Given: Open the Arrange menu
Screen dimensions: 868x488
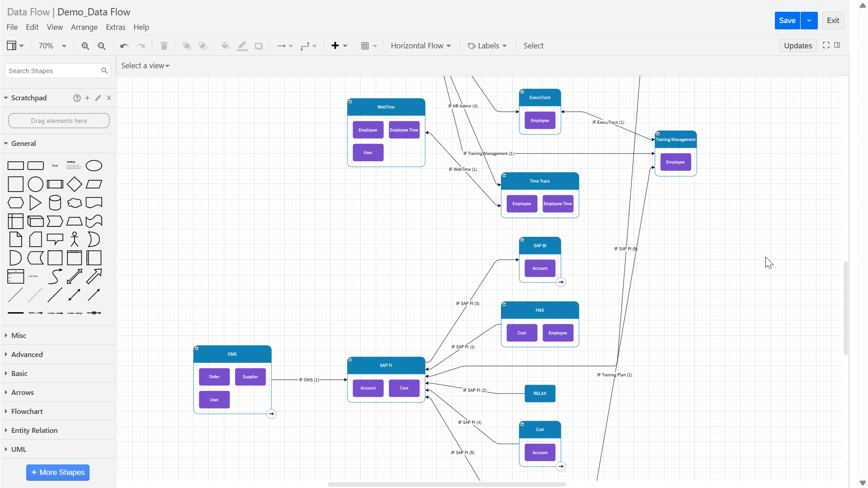Looking at the screenshot, I should click(x=84, y=27).
